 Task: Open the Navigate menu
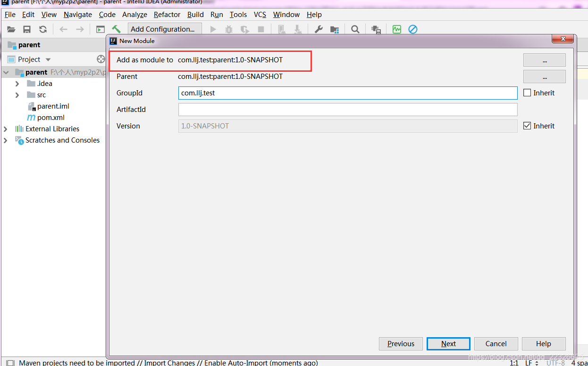tap(78, 15)
